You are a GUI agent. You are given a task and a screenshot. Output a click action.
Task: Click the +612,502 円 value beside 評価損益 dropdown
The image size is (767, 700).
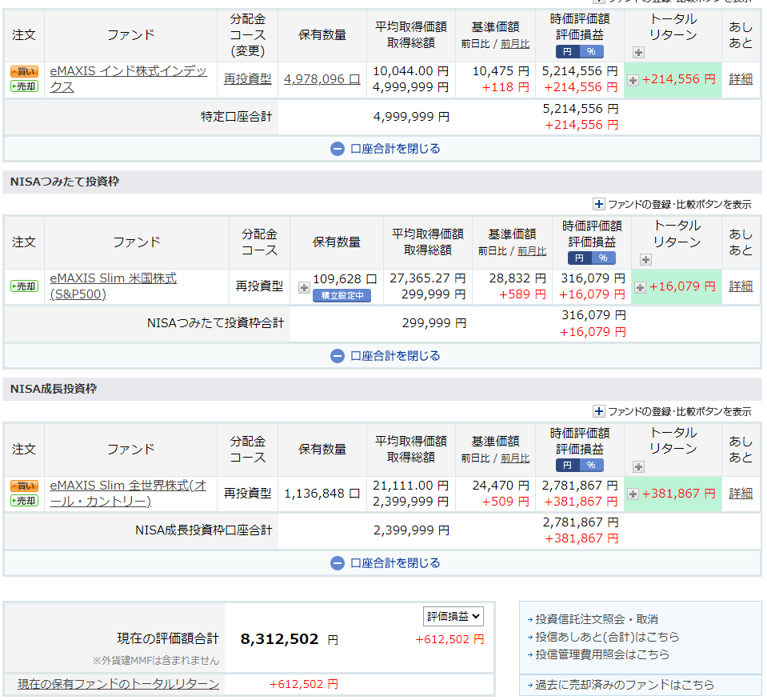click(x=449, y=639)
